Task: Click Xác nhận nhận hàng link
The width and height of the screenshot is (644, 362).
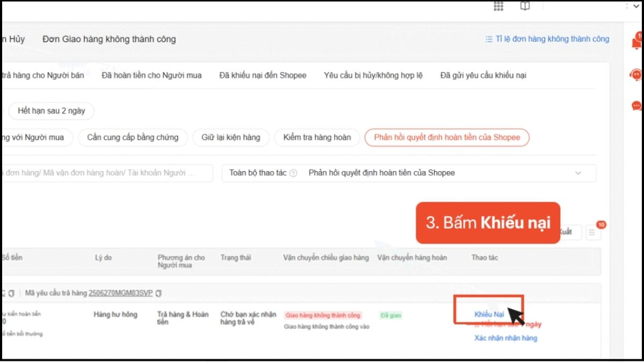Action: tap(506, 338)
